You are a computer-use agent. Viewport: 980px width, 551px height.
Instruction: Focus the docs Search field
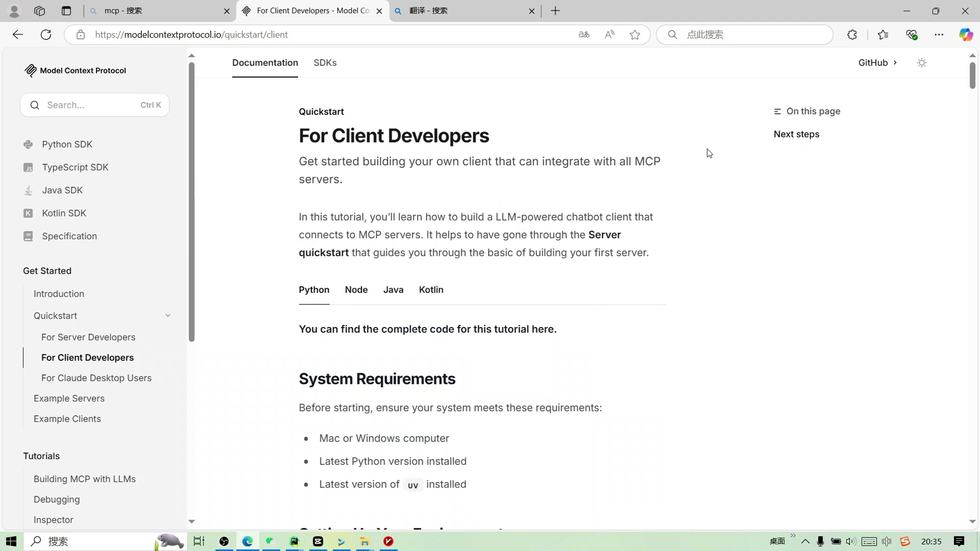tap(94, 105)
